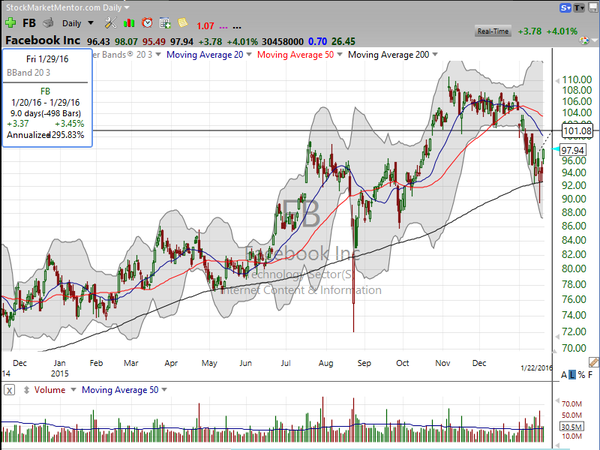The height and width of the screenshot is (450, 600).
Task: Click the window icon at top-right corner
Action: [x=592, y=7]
